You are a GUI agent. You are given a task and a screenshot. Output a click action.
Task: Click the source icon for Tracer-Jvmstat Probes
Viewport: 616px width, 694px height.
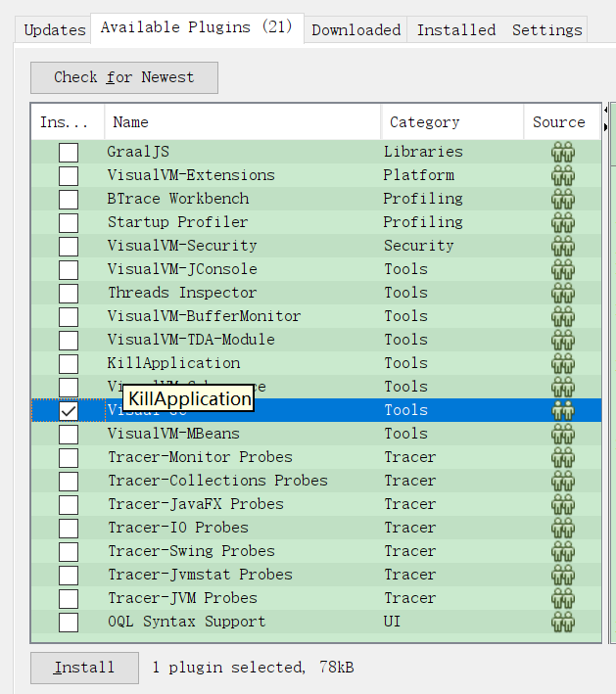(563, 574)
